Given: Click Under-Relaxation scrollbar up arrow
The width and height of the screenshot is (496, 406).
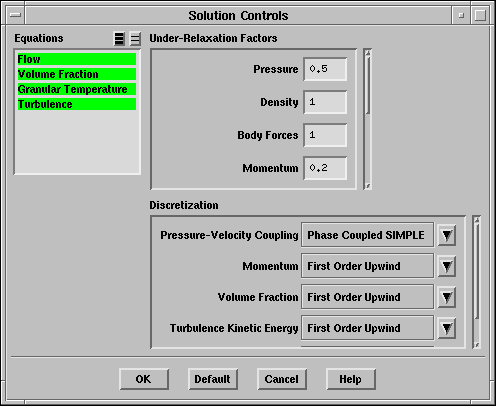Looking at the screenshot, I should tap(368, 53).
